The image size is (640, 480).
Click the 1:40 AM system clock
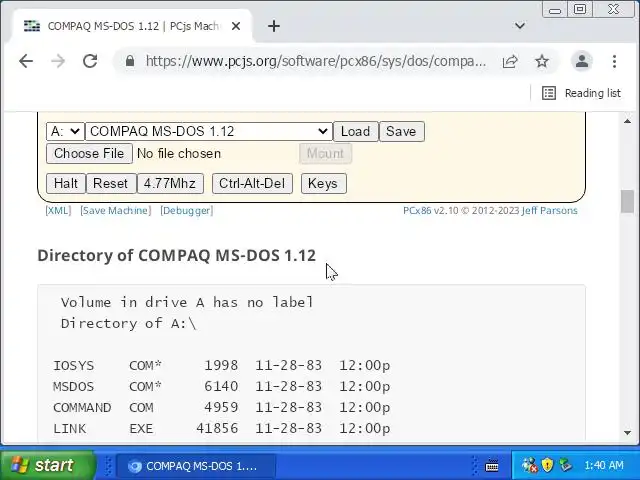[x=604, y=465]
